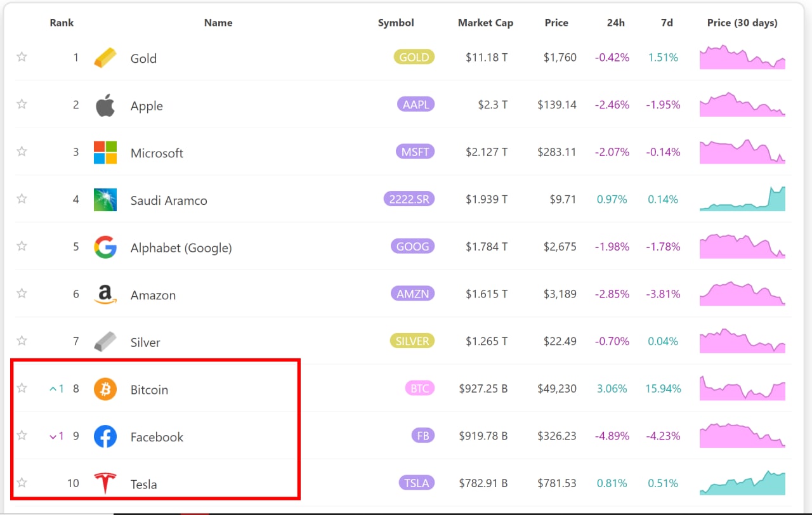Open Saudi Aramco's 30-day price chart
The image size is (812, 515).
(x=742, y=199)
